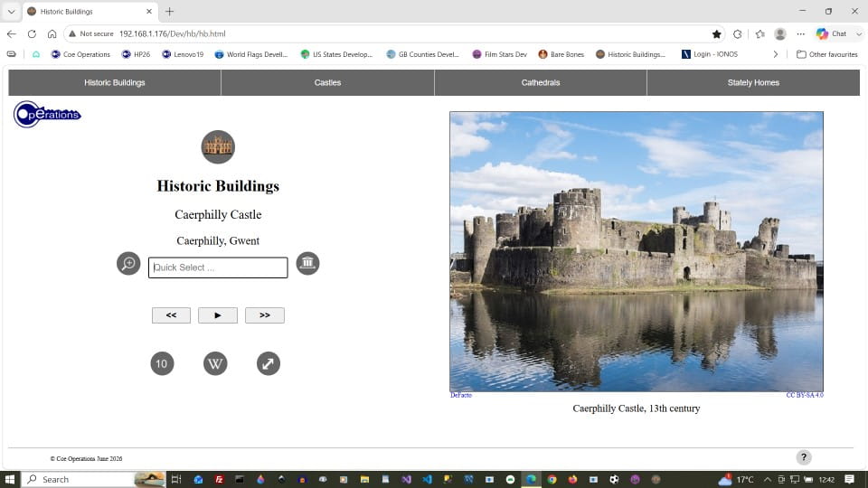Follow the CC BY-SA 4.0 licence link
Screen dimensions: 868x488
coord(805,395)
